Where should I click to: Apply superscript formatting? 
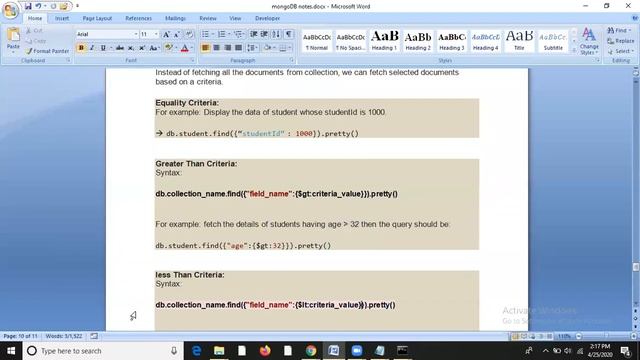point(142,48)
